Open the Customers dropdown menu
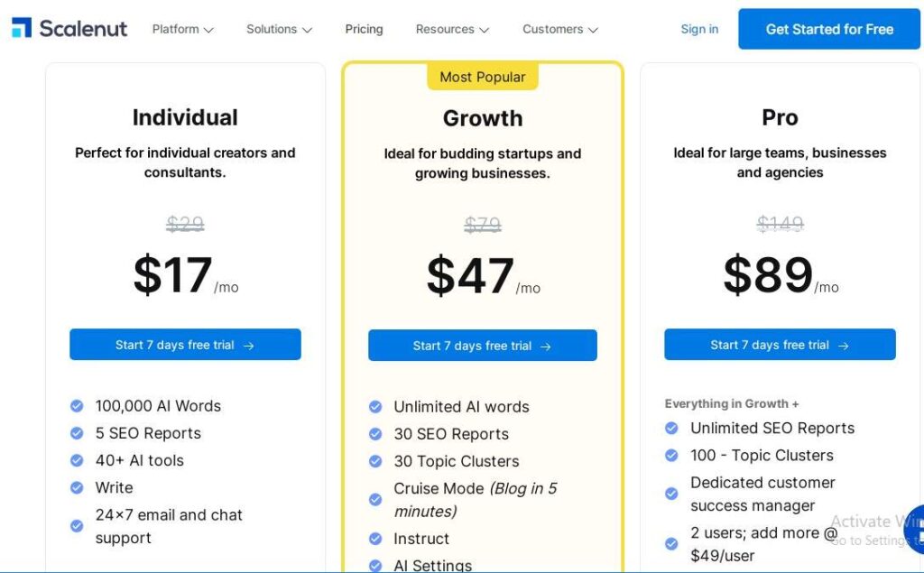 pyautogui.click(x=559, y=29)
